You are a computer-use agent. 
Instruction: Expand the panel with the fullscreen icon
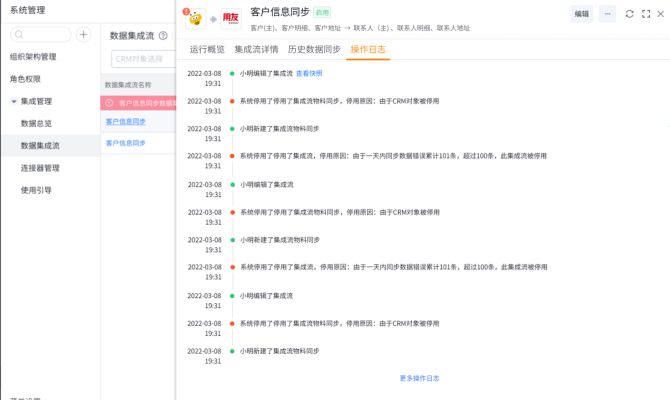pos(645,14)
